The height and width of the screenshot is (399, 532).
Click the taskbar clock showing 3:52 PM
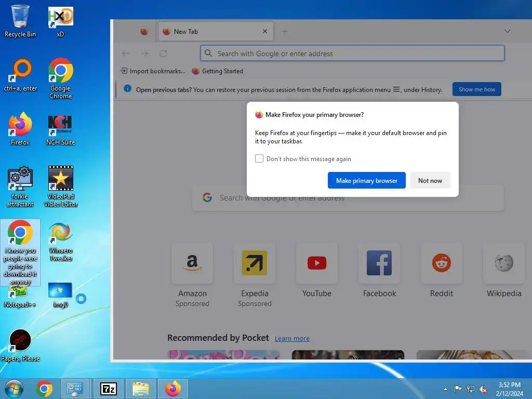click(509, 389)
